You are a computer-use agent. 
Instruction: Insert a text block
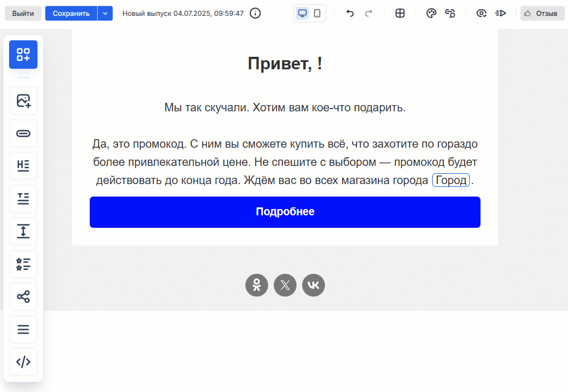coord(23,199)
